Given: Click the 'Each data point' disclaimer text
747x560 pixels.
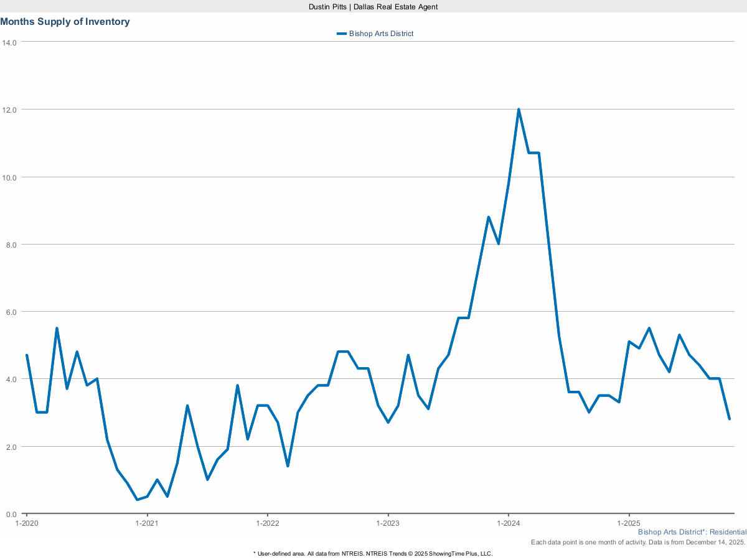Looking at the screenshot, I should point(638,543).
